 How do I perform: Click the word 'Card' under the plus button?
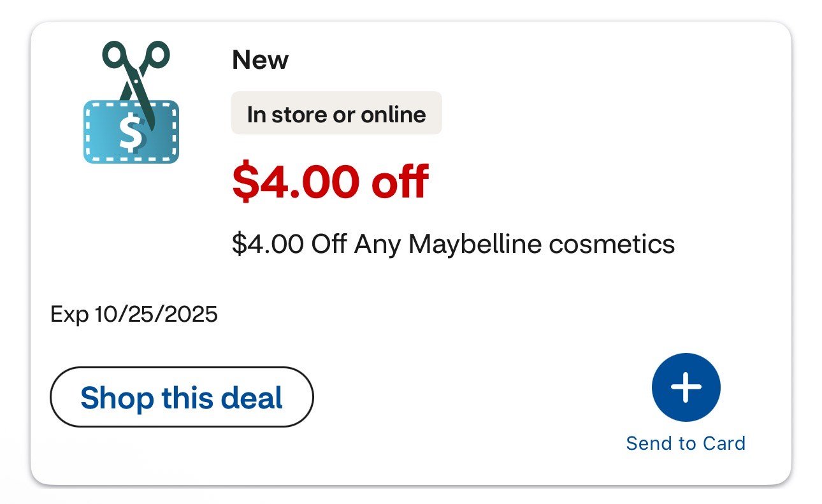pos(723,443)
